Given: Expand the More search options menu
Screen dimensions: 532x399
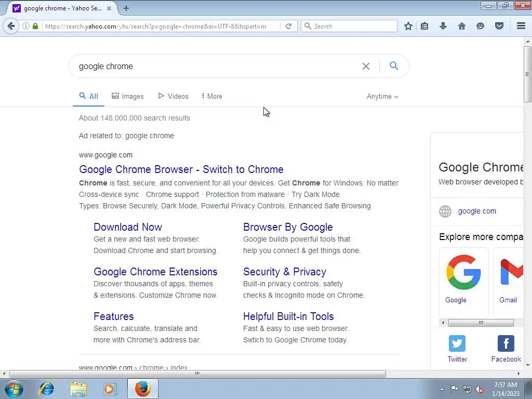Looking at the screenshot, I should 212,96.
